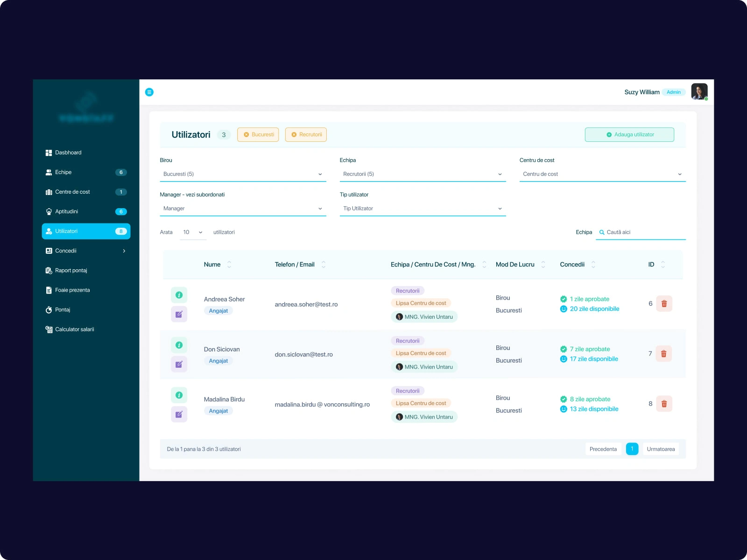The image size is (747, 560).
Task: Click the Admin role badge
Action: pyautogui.click(x=674, y=92)
